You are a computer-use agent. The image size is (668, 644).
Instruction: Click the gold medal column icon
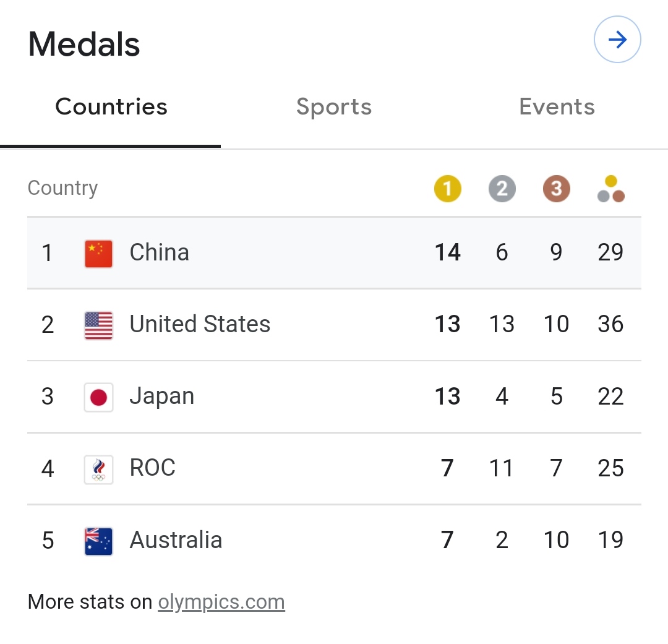click(447, 189)
